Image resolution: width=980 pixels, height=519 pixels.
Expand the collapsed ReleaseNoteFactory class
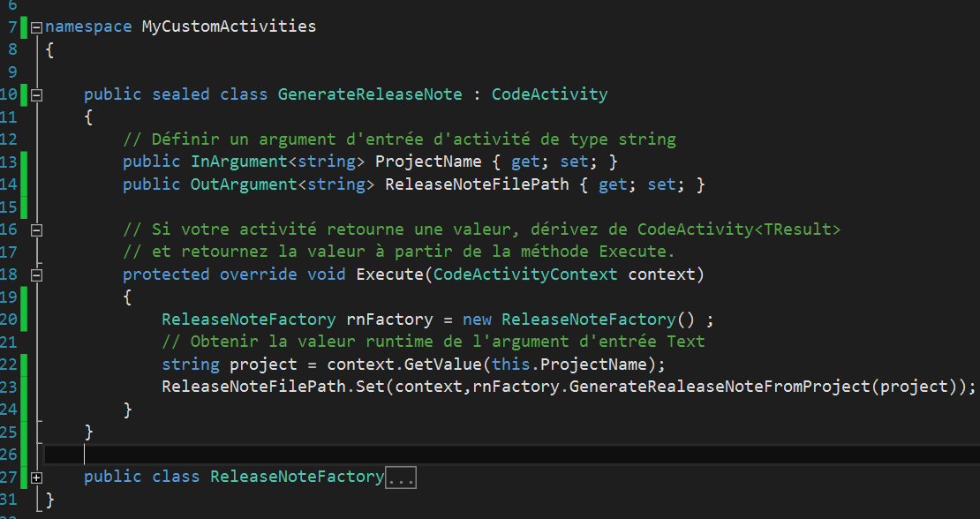[x=36, y=478]
